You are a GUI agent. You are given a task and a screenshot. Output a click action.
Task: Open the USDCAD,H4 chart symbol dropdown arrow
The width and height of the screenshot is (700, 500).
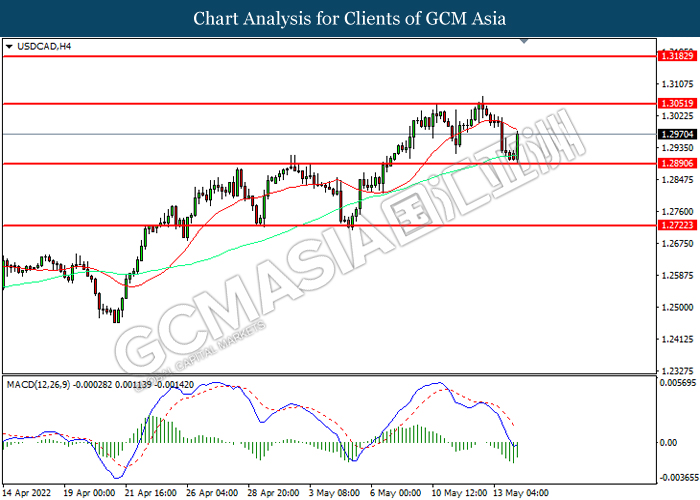click(x=9, y=46)
